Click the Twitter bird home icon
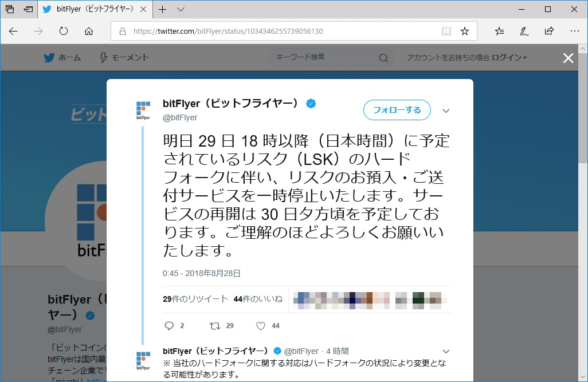Viewport: 588px width, 382px height. pyautogui.click(x=49, y=57)
